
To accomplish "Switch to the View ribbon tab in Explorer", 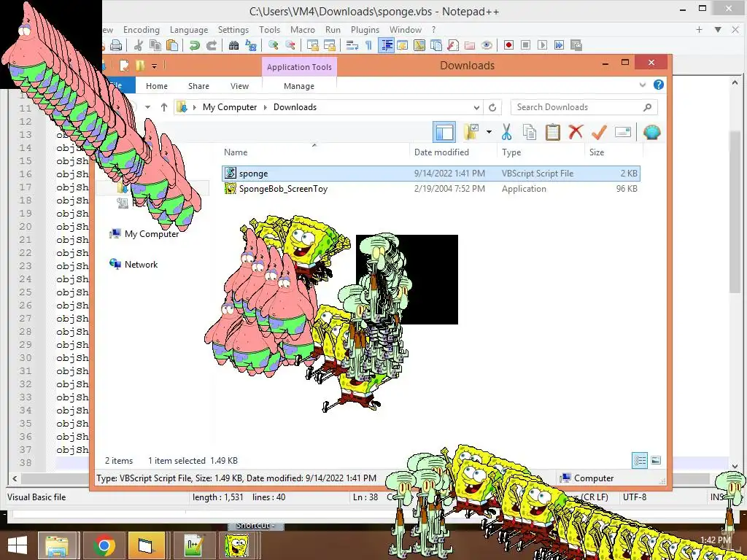I will [x=239, y=86].
